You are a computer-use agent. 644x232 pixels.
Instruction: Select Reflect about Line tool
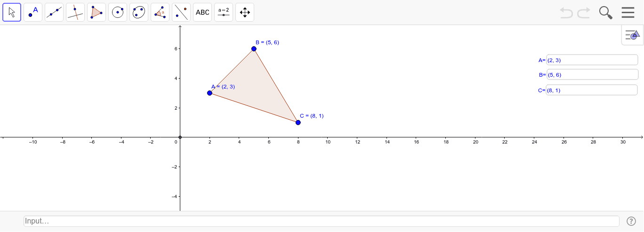coord(181,12)
